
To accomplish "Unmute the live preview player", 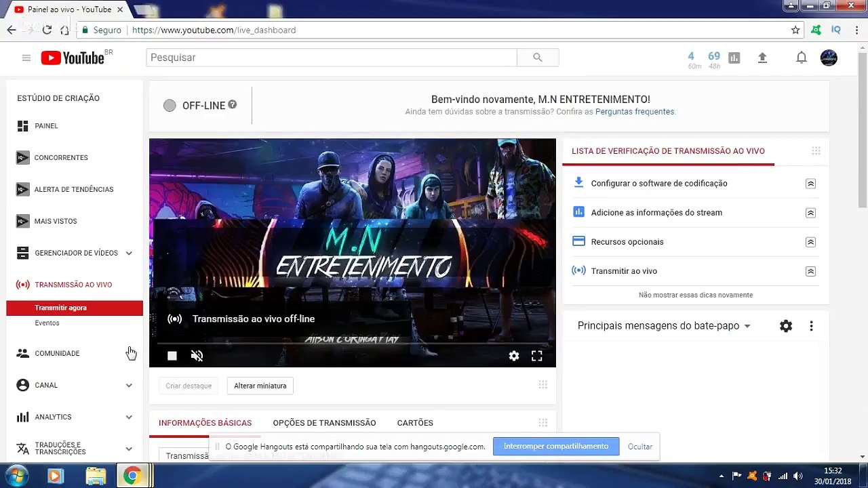I will (x=197, y=356).
